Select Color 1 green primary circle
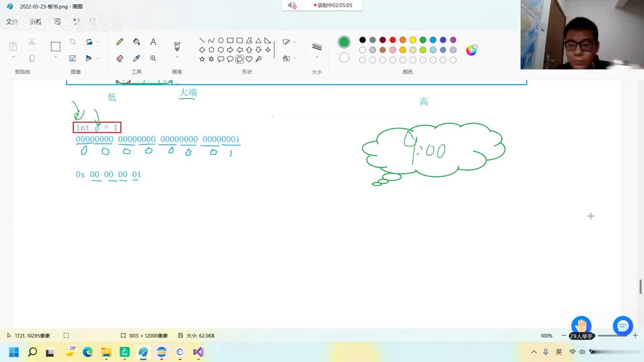 point(344,42)
